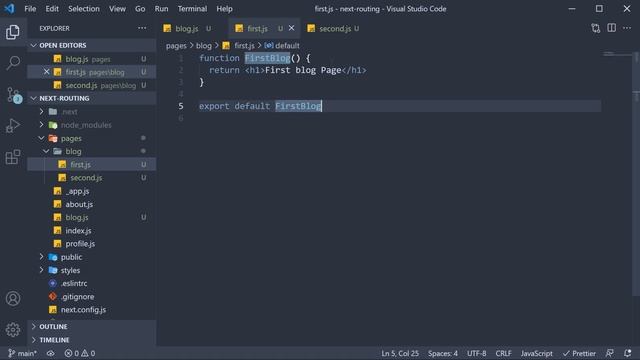Expand the node_modules folder
This screenshot has height=360, width=640.
(91, 125)
